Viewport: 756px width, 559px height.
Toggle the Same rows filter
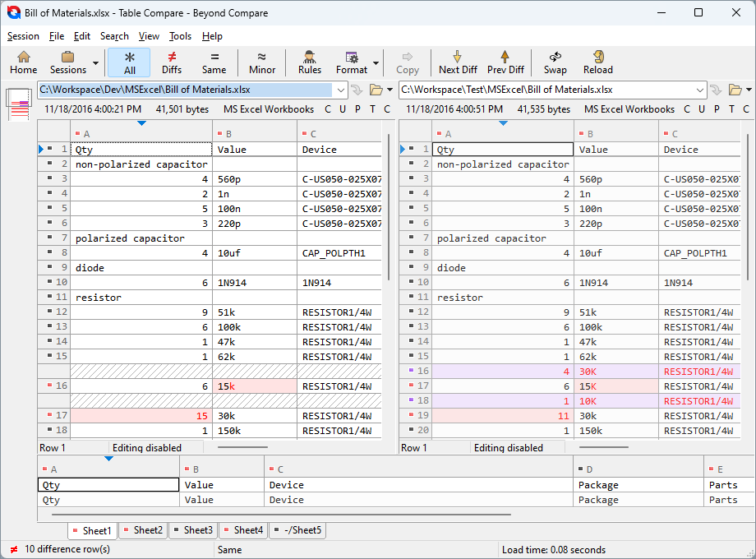(x=214, y=62)
